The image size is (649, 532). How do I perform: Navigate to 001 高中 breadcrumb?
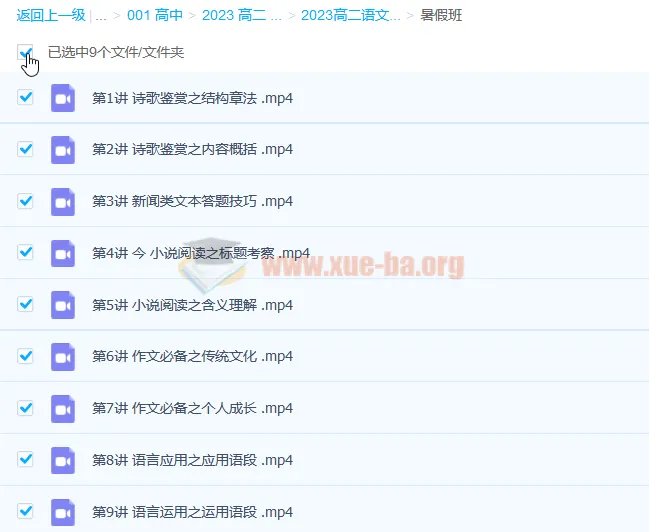[155, 15]
